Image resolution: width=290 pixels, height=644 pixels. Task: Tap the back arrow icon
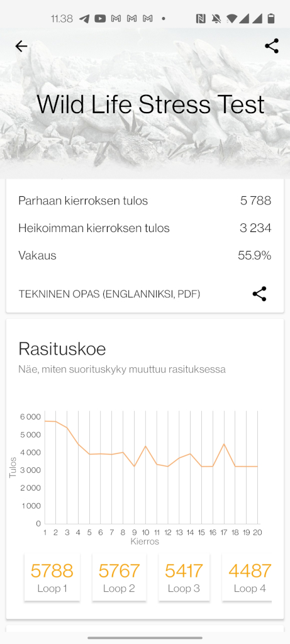pos(21,47)
